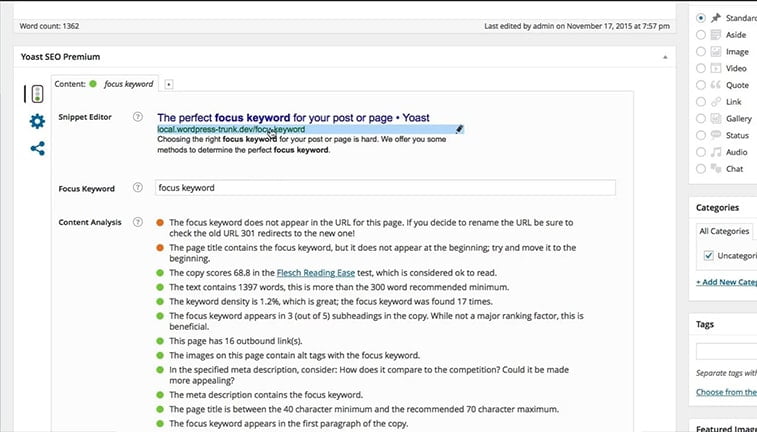Select the Link post format radio

[701, 102]
